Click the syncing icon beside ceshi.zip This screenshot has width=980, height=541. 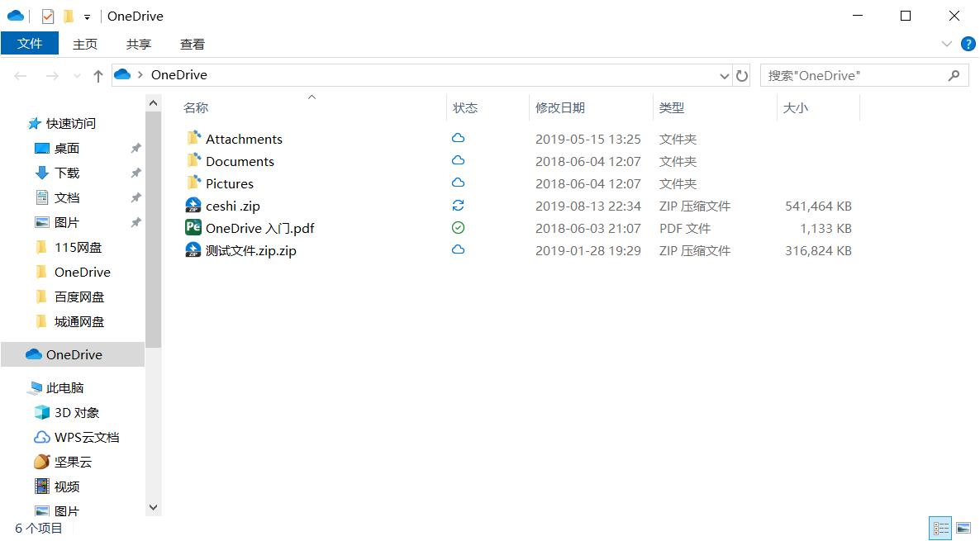tap(458, 206)
